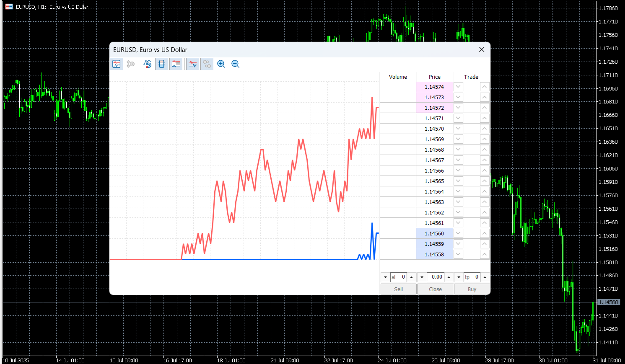The height and width of the screenshot is (364, 625).
Task: Click down arrow at price 1.14563
Action: point(458,202)
